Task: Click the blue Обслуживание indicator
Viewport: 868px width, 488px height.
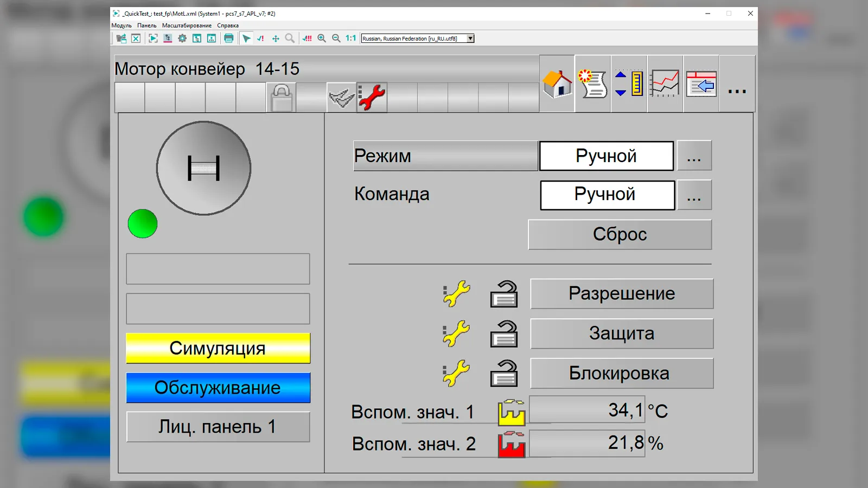Action: [x=218, y=388]
